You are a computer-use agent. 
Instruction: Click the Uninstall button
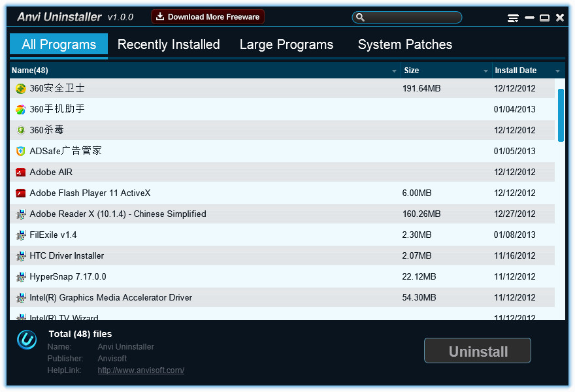478,351
